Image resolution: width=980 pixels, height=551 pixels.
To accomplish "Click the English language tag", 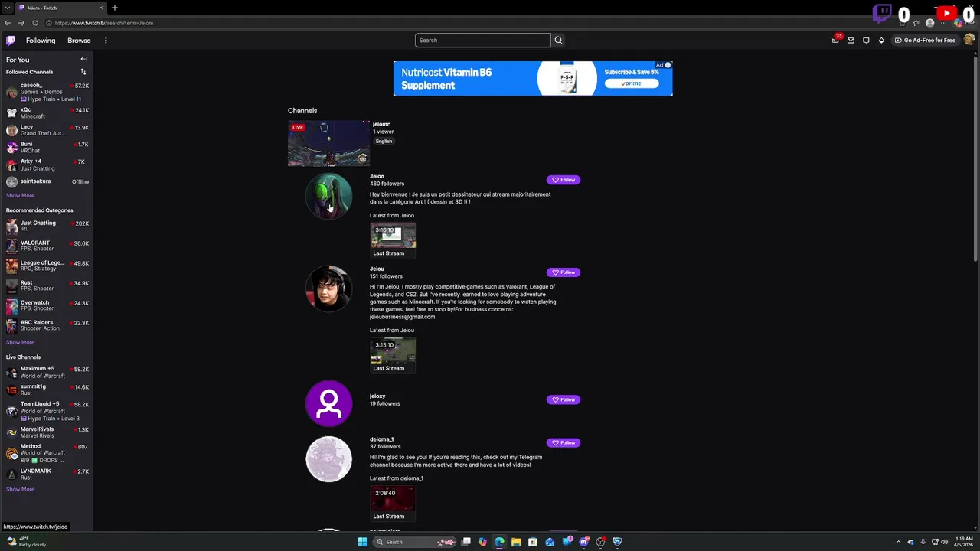I will (384, 141).
